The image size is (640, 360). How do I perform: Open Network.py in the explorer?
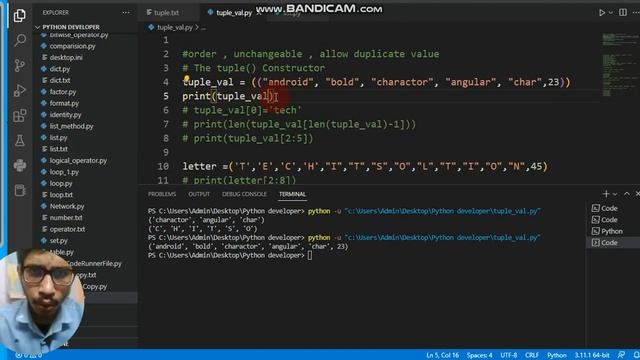(67, 206)
